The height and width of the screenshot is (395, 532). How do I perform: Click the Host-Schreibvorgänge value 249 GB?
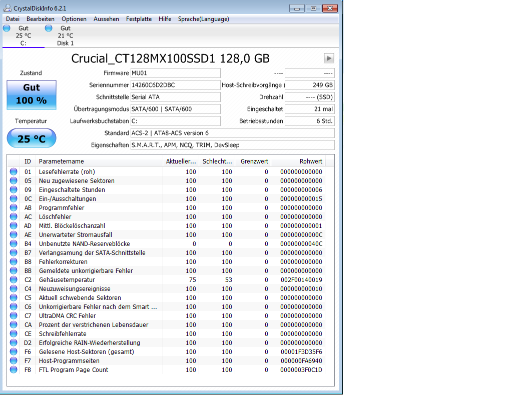click(x=310, y=85)
